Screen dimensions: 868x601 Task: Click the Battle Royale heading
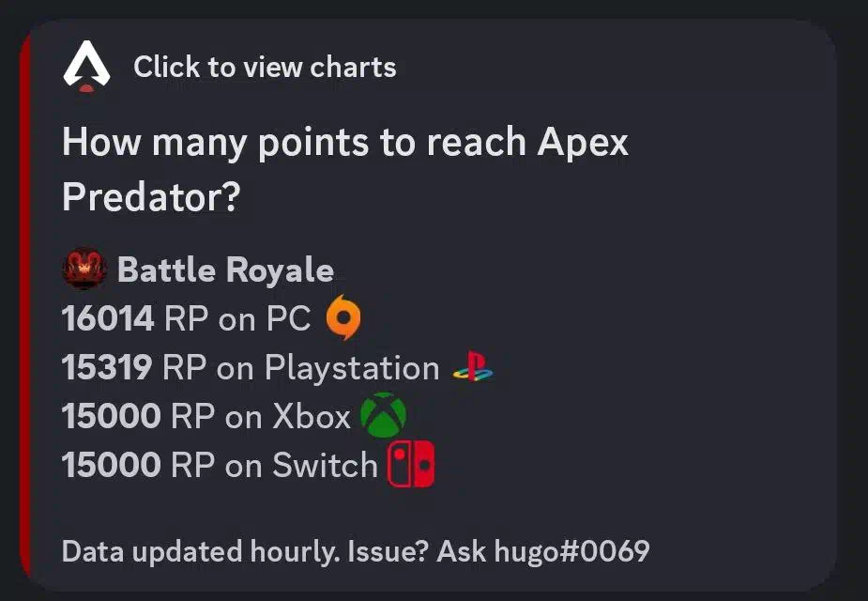click(x=225, y=270)
